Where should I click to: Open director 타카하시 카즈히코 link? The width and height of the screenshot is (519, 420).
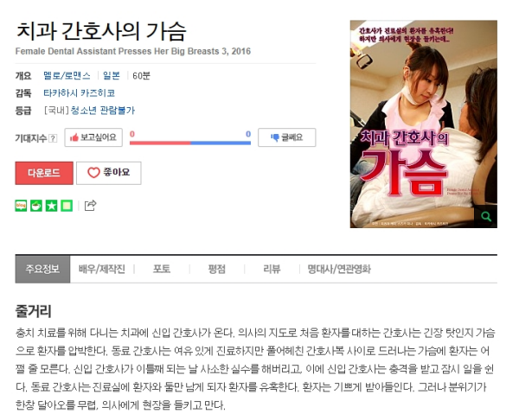[x=79, y=93]
